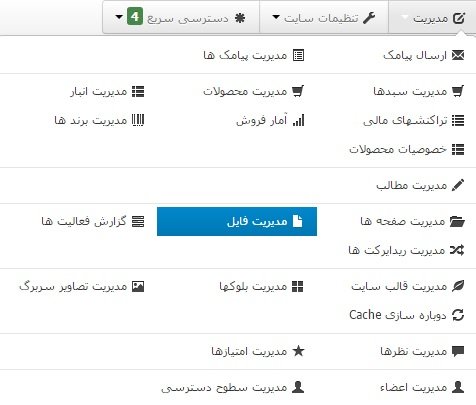Click the file icon in مدیریت فایل
This screenshot has height=405, width=476.
pyautogui.click(x=298, y=221)
